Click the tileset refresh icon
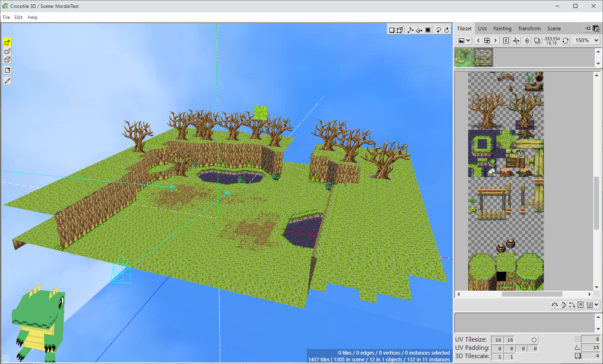Image resolution: width=603 pixels, height=364 pixels. pyautogui.click(x=566, y=41)
